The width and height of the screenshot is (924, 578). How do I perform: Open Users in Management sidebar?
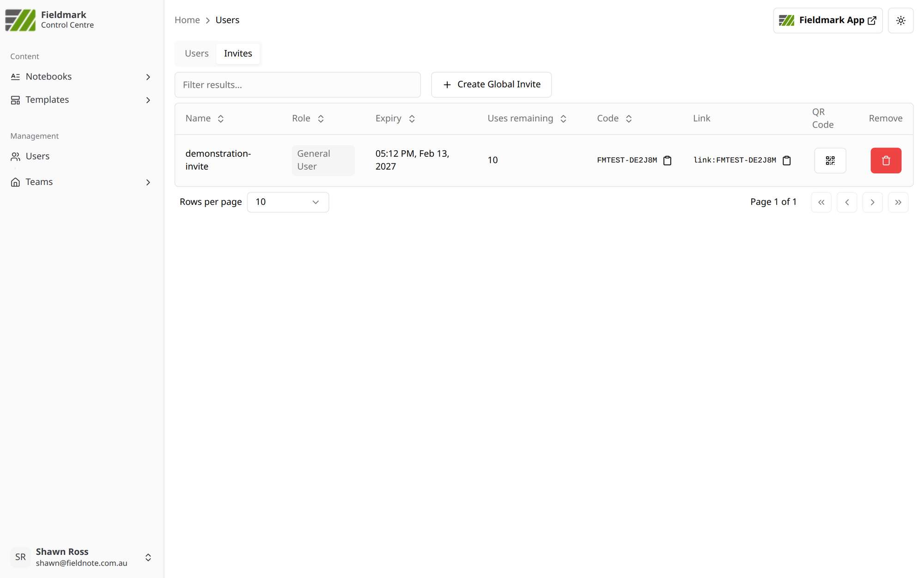pyautogui.click(x=37, y=156)
